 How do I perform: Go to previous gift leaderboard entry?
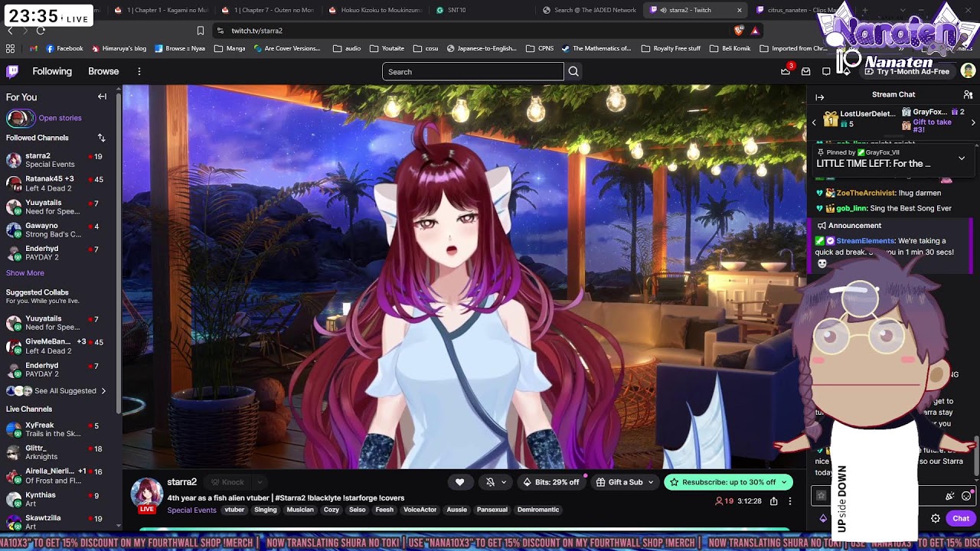(815, 122)
